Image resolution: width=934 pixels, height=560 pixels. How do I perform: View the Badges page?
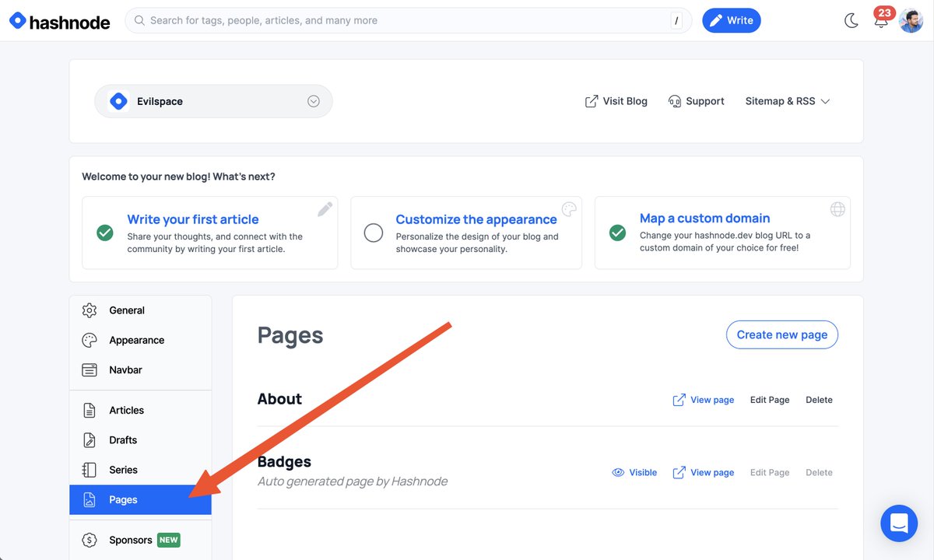point(704,472)
